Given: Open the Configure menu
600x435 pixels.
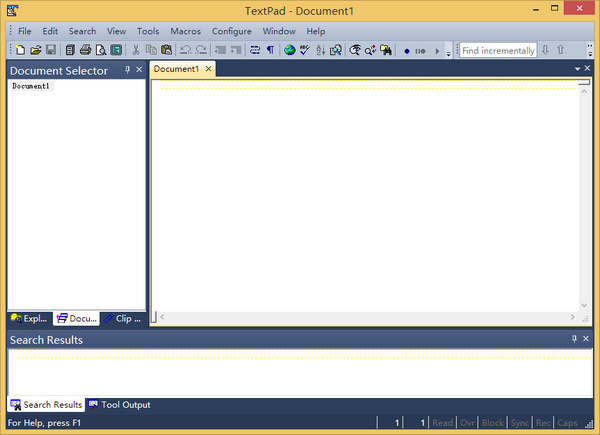Looking at the screenshot, I should tap(232, 31).
